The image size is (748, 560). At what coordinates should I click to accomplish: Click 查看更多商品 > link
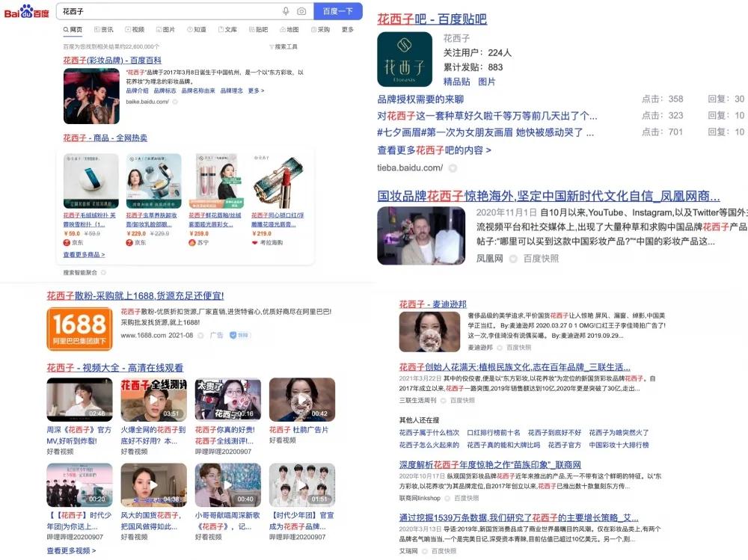(84, 255)
